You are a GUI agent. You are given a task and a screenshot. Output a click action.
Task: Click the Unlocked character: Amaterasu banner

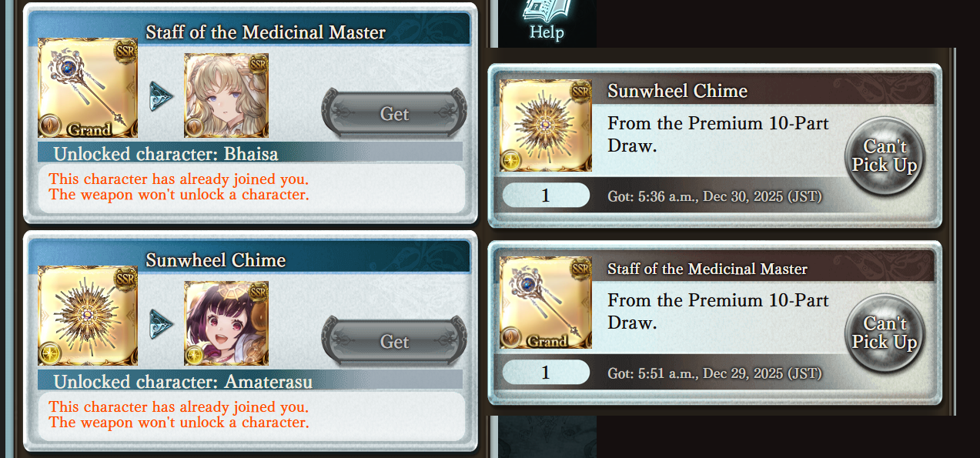(250, 379)
